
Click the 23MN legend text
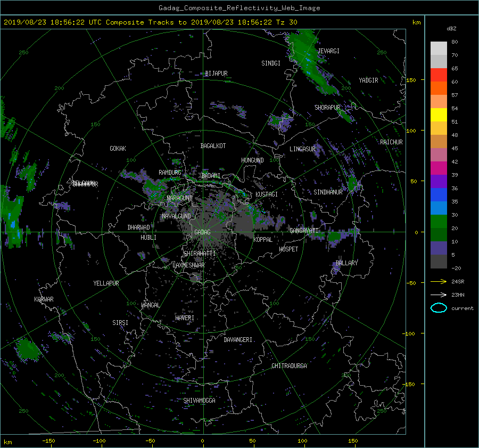coord(458,295)
